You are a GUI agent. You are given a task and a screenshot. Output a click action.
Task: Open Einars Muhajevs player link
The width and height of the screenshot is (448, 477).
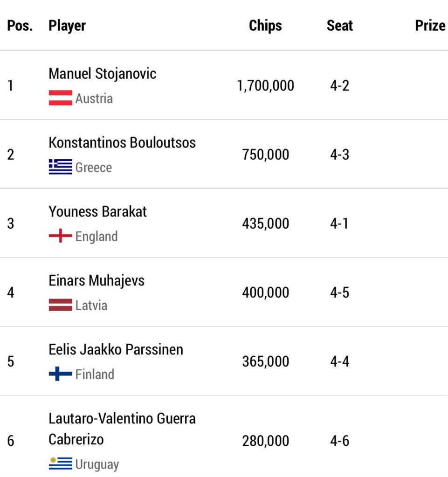96,280
